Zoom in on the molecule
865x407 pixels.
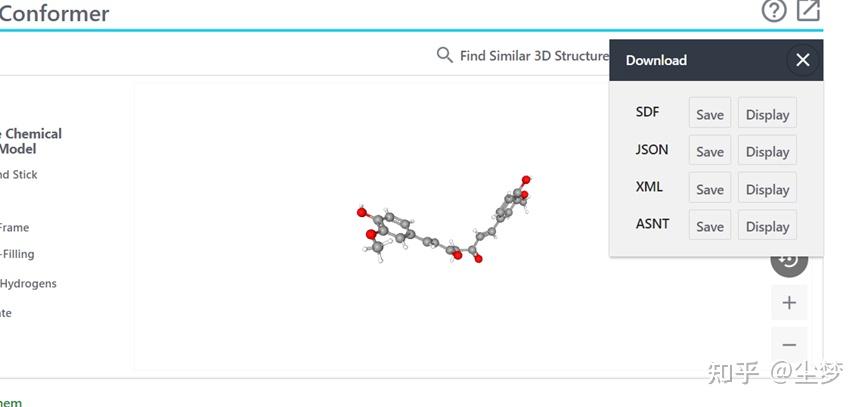789,302
